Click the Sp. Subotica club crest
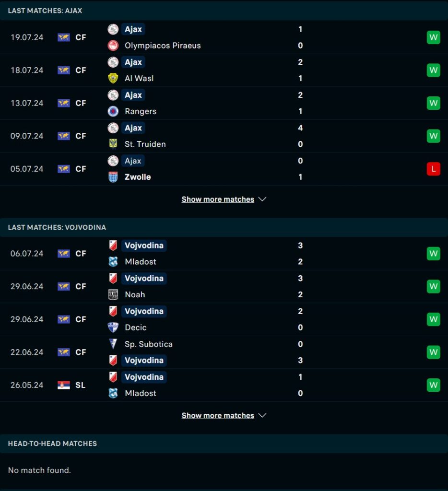Image resolution: width=448 pixels, height=491 pixels. click(x=113, y=344)
